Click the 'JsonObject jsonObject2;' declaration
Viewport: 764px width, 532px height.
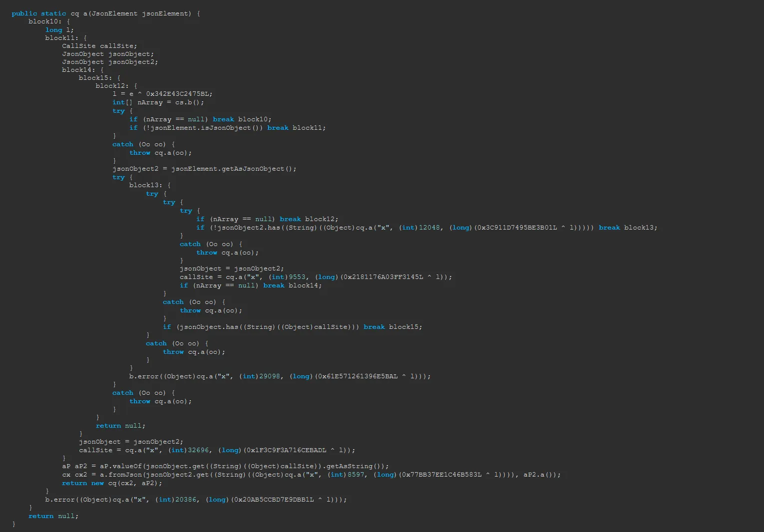pos(110,62)
